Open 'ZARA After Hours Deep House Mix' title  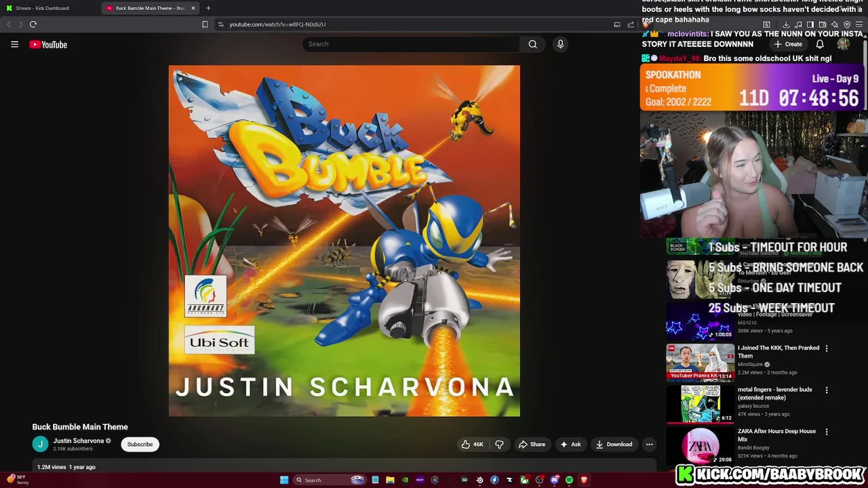point(777,435)
